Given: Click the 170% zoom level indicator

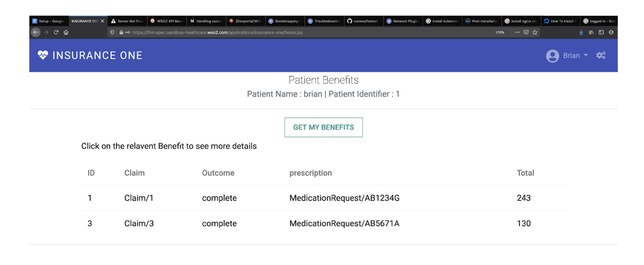Looking at the screenshot, I should [500, 32].
